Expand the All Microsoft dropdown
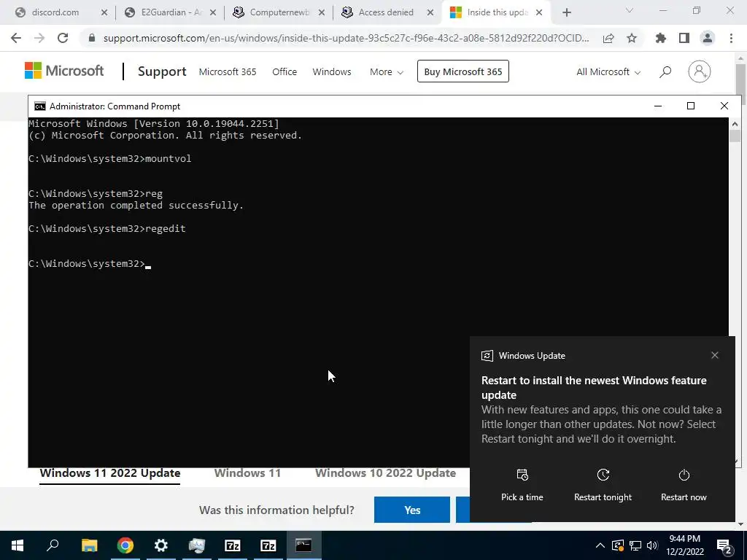 tap(608, 72)
